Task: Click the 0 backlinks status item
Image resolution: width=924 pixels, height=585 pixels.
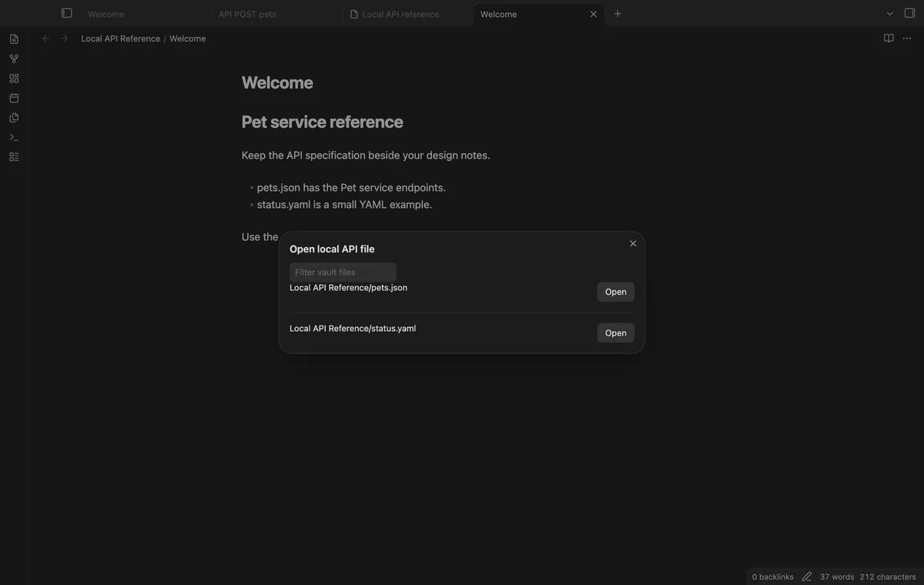Action: [x=772, y=577]
